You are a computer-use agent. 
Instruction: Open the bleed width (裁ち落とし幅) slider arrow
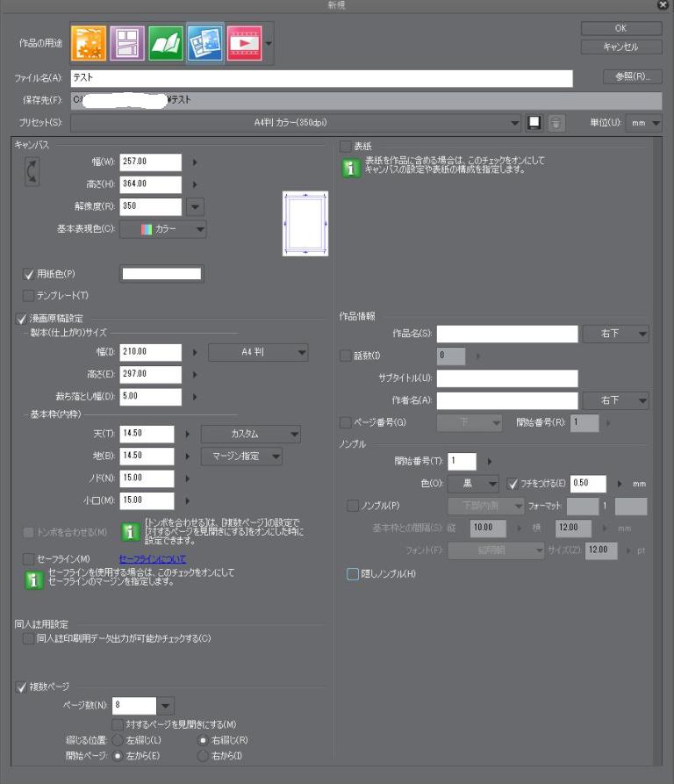pyautogui.click(x=195, y=397)
